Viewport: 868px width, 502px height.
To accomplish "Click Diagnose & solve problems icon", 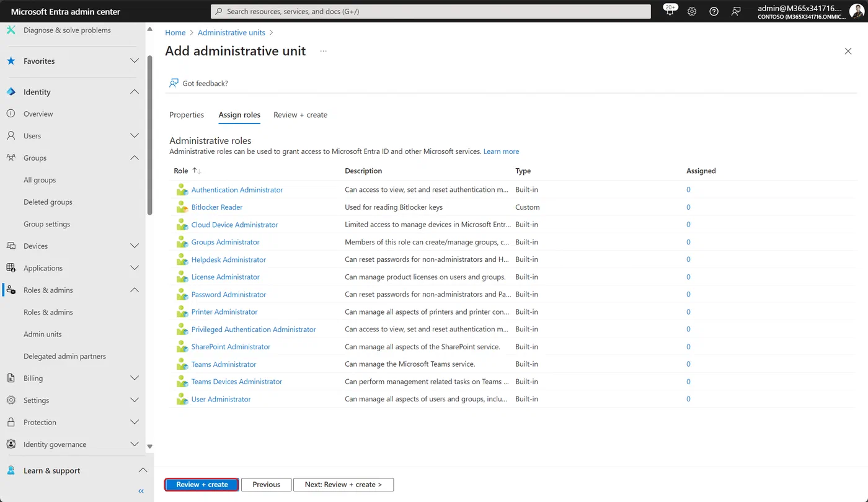I will click(11, 30).
